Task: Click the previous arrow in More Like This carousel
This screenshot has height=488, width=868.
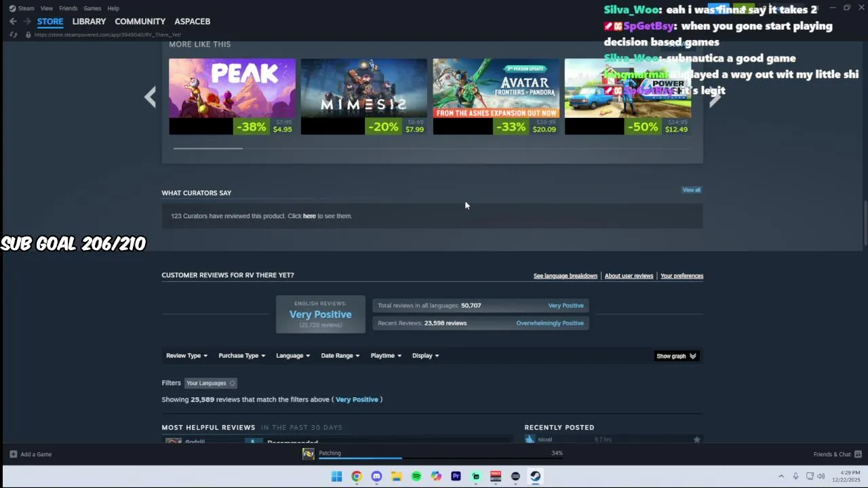Action: click(x=150, y=97)
